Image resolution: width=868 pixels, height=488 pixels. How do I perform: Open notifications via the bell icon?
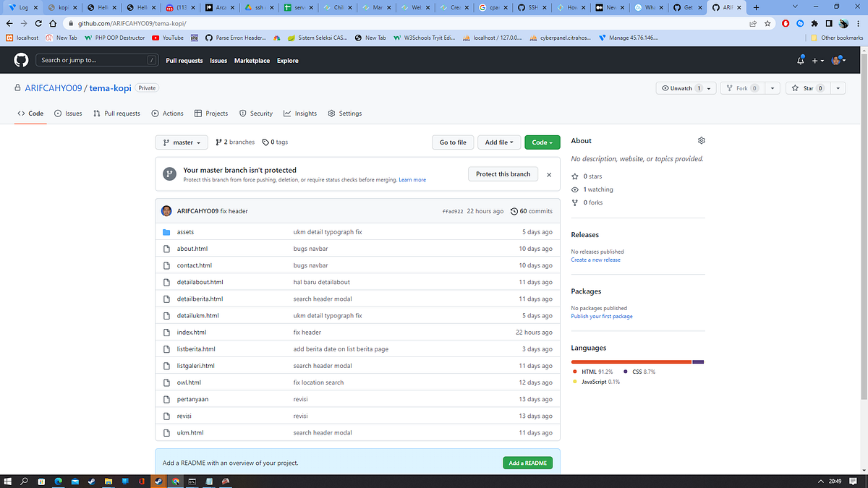pyautogui.click(x=800, y=61)
